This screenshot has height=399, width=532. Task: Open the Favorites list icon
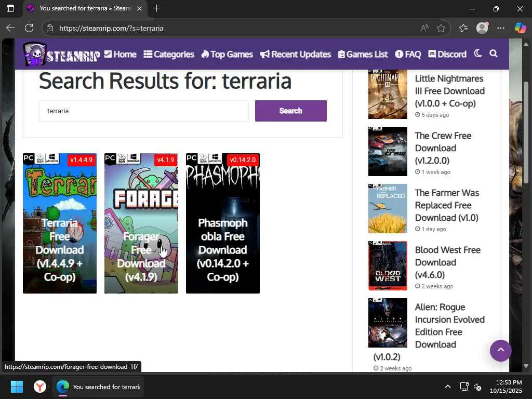tap(463, 28)
